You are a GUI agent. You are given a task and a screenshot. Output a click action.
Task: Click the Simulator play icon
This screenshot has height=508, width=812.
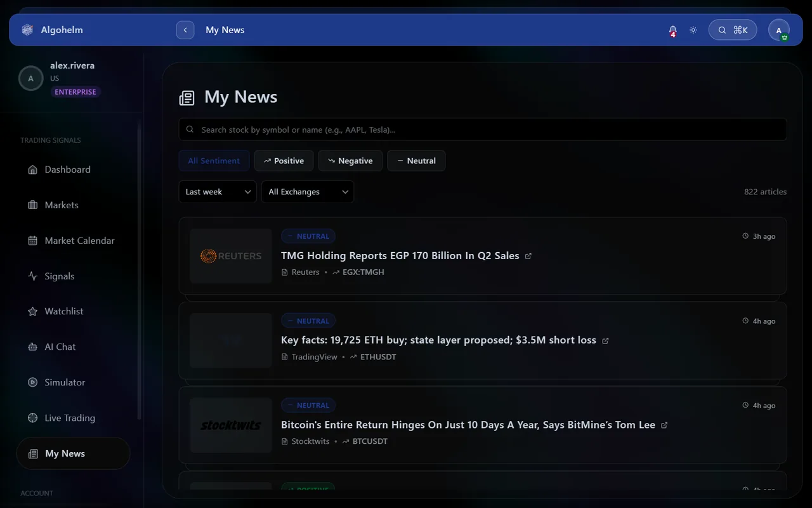click(x=33, y=382)
